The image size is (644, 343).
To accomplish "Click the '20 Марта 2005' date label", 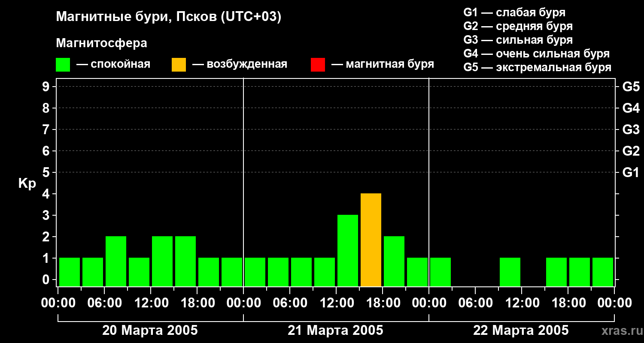I will [x=150, y=331].
